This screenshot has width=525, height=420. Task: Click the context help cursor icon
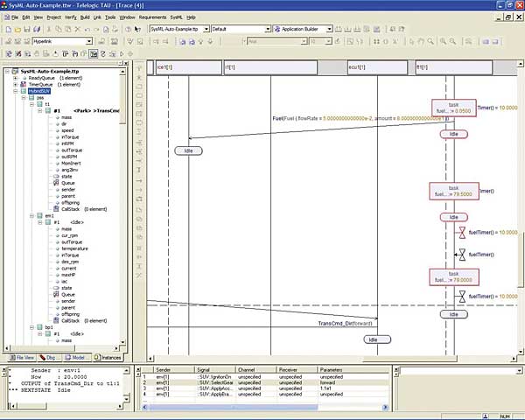pos(137,30)
